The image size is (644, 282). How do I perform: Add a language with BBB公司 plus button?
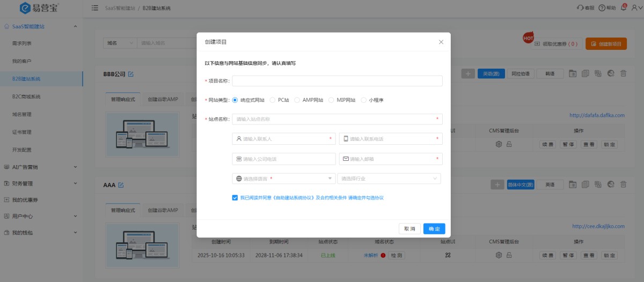tap(468, 73)
